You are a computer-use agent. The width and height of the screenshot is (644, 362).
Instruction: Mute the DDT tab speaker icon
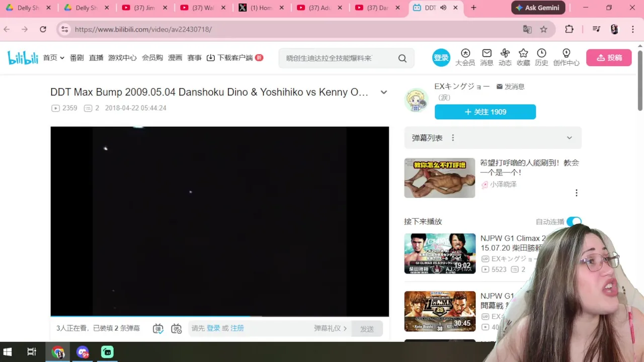click(443, 8)
